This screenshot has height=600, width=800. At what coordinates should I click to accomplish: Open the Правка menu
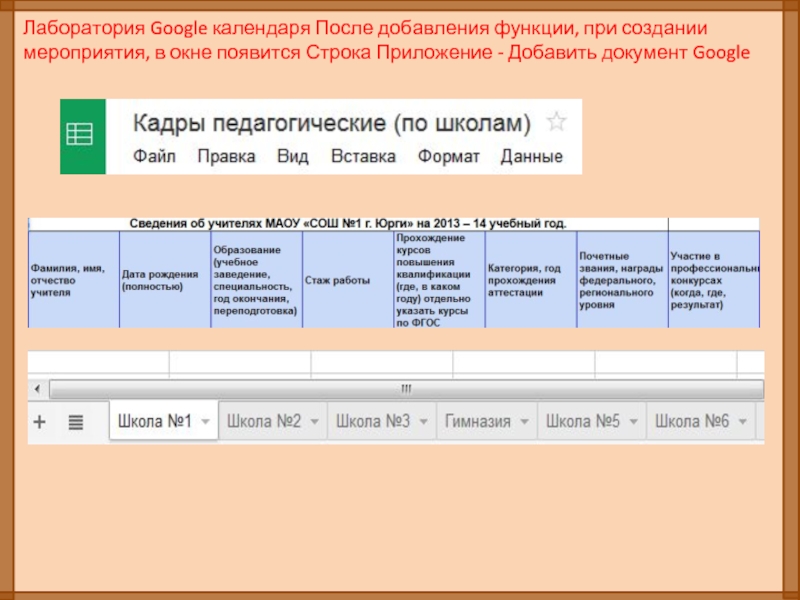click(x=226, y=157)
